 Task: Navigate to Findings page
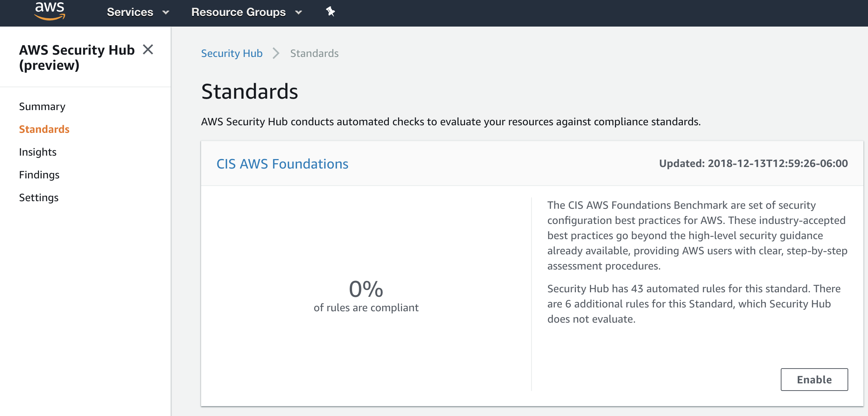tap(39, 175)
